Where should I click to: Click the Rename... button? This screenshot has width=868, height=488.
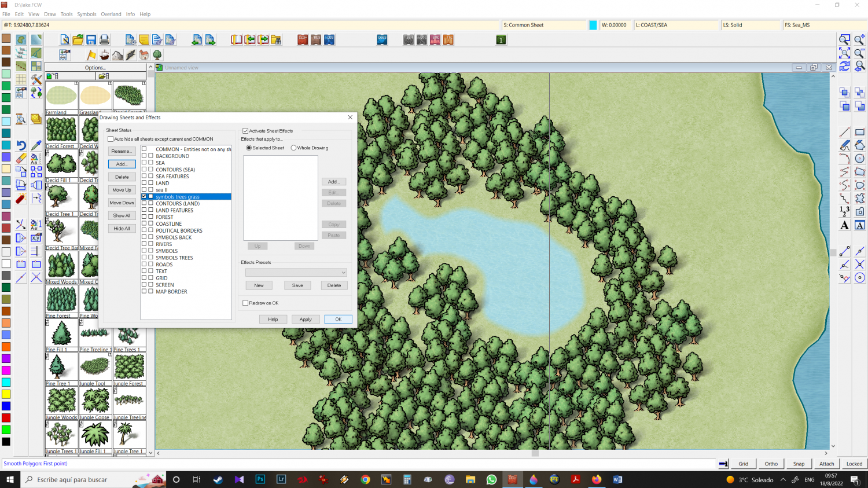tap(122, 151)
